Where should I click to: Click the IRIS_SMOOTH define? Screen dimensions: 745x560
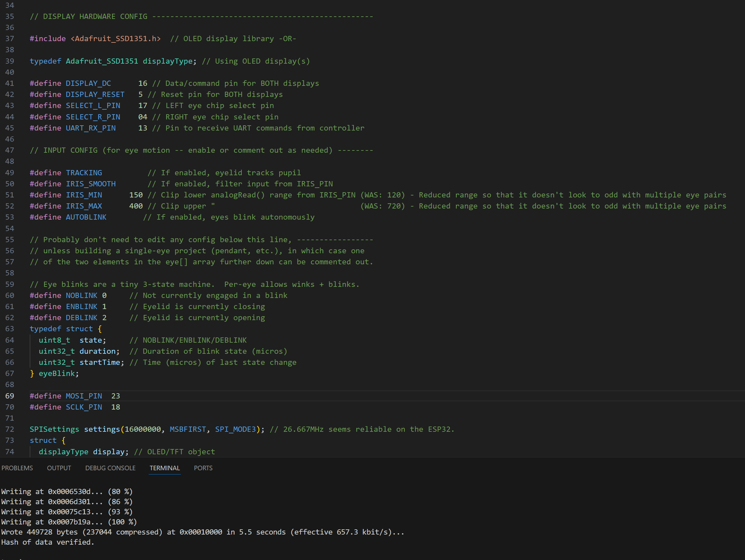(90, 184)
